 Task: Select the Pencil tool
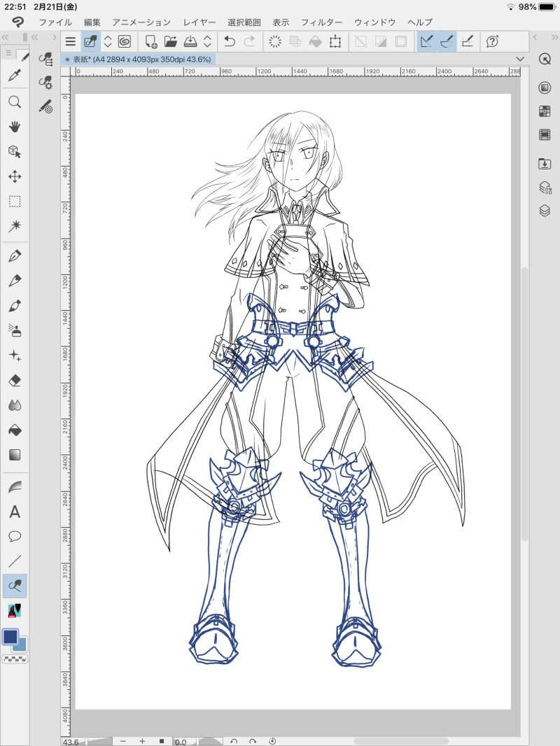tap(15, 281)
